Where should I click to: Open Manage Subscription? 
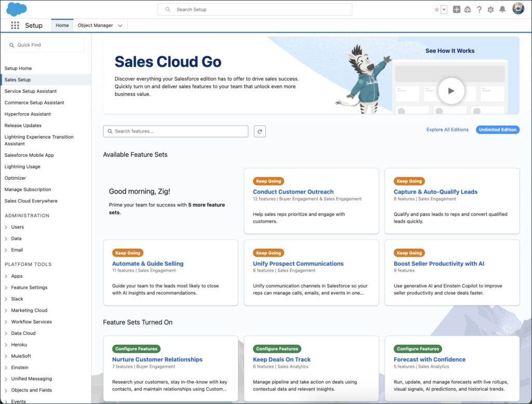[x=28, y=190]
